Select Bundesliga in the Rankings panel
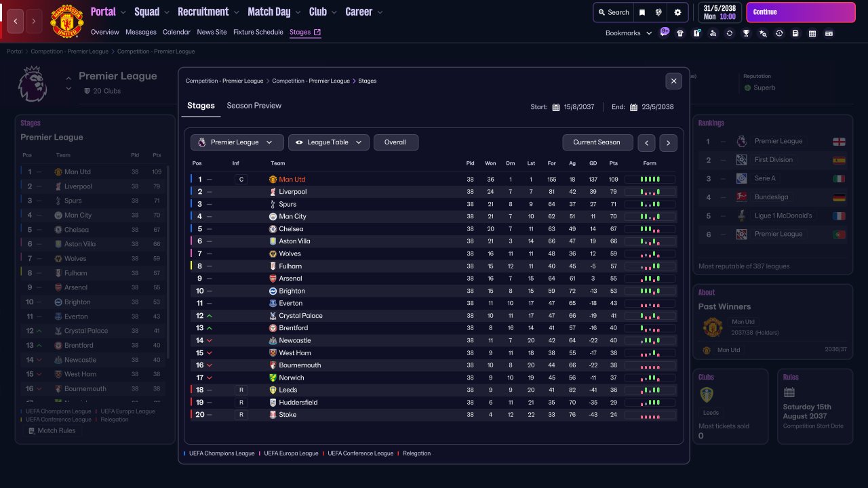 tap(772, 197)
